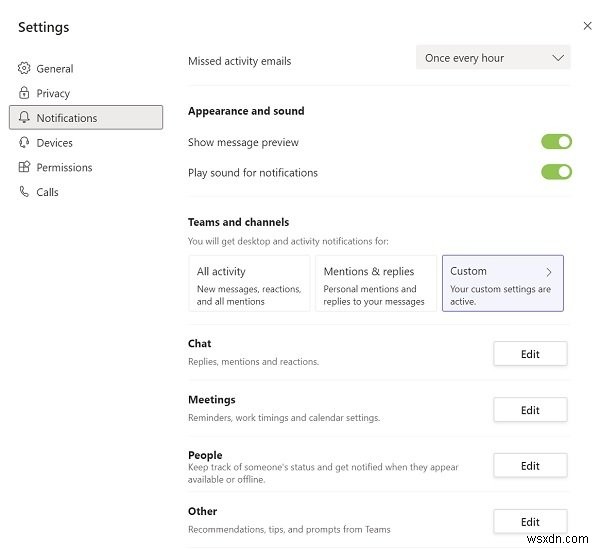Open Missed activity emails dropdown
The height and width of the screenshot is (549, 600).
pos(493,58)
